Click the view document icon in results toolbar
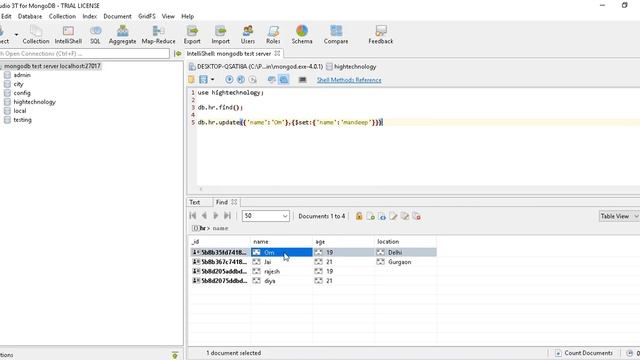 (x=382, y=216)
